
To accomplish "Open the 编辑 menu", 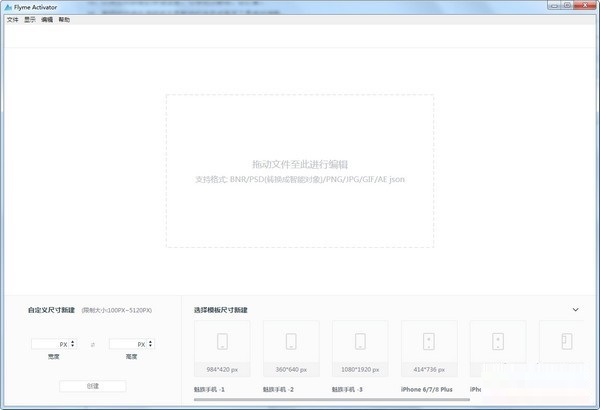I will click(x=47, y=19).
